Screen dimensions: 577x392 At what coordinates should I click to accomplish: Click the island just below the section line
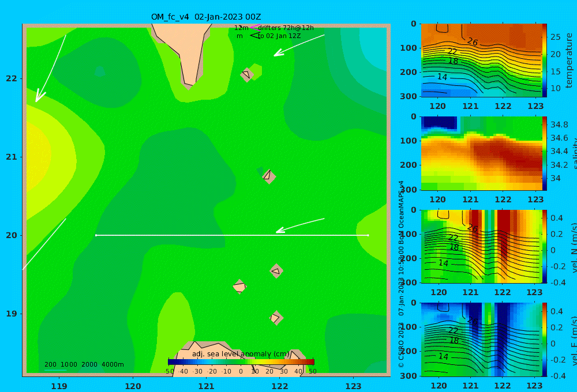[276, 271]
